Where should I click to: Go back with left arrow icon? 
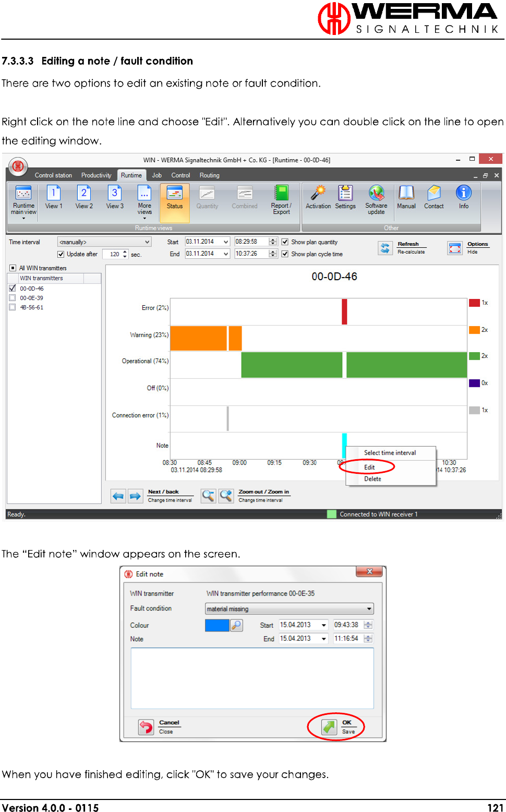coord(118,496)
